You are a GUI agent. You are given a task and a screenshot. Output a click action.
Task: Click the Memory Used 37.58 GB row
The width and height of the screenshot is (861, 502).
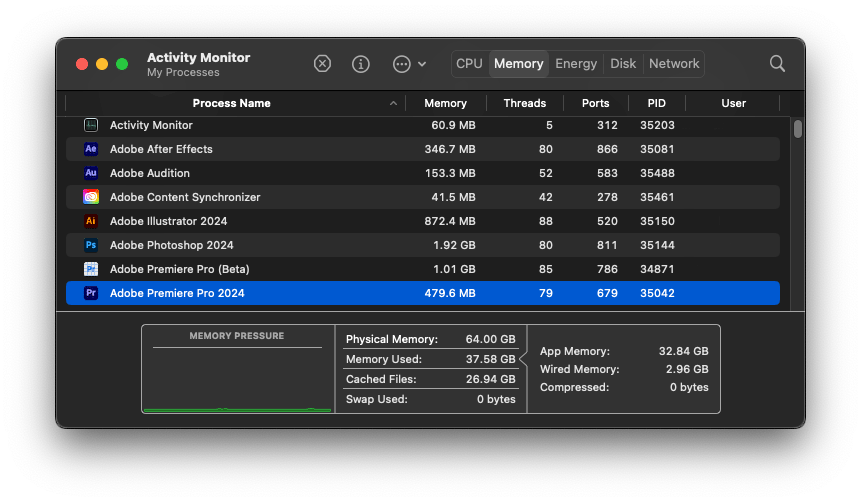tap(430, 359)
